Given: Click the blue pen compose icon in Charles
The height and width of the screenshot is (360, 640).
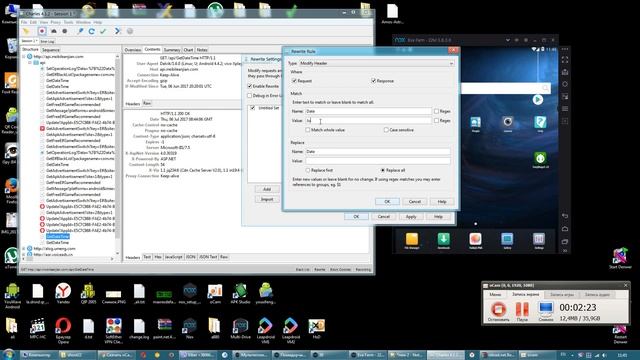Looking at the screenshot, I should coord(80,31).
